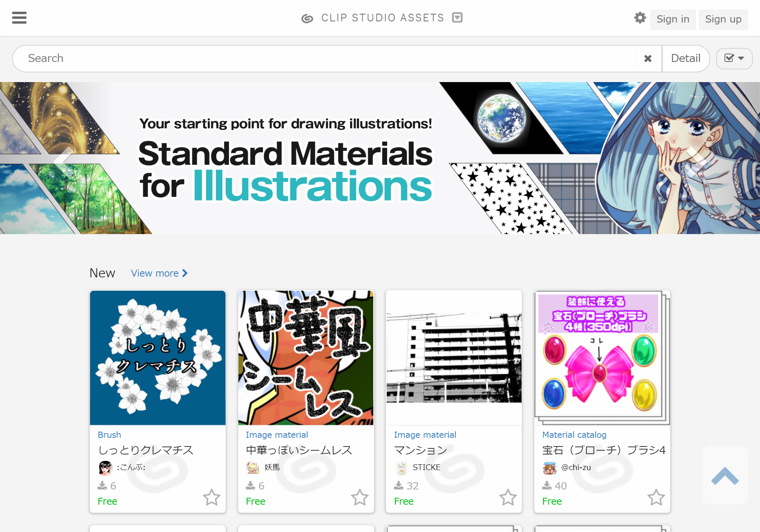Select the Image material category on 中華っぽいシームレス
The height and width of the screenshot is (532, 760).
click(x=277, y=435)
